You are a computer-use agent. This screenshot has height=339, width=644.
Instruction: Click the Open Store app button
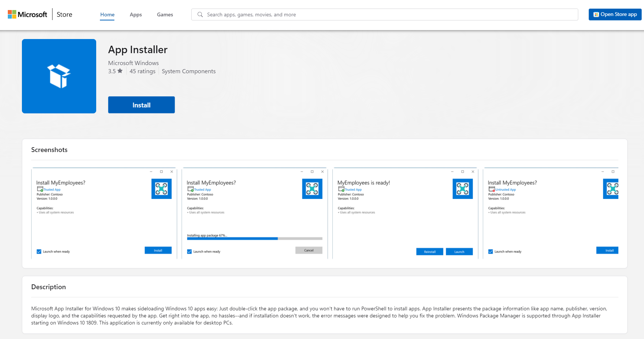(x=615, y=14)
